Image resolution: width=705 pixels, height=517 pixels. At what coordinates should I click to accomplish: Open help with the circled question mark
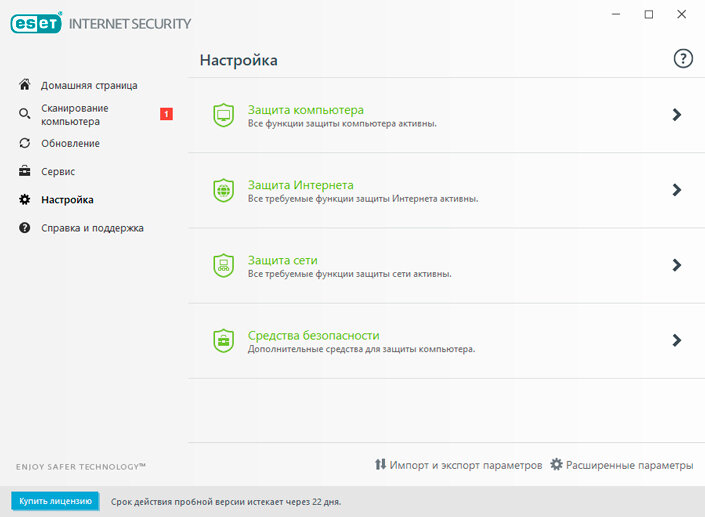click(683, 58)
